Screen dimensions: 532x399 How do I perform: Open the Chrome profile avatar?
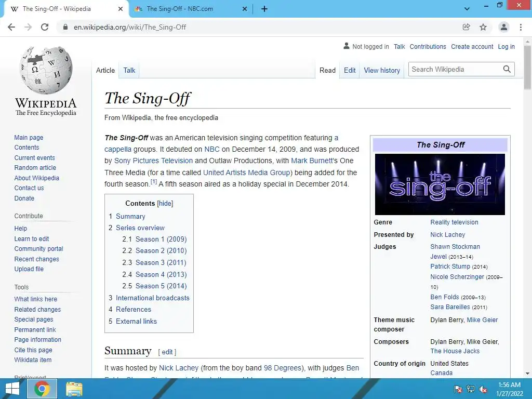click(x=504, y=27)
